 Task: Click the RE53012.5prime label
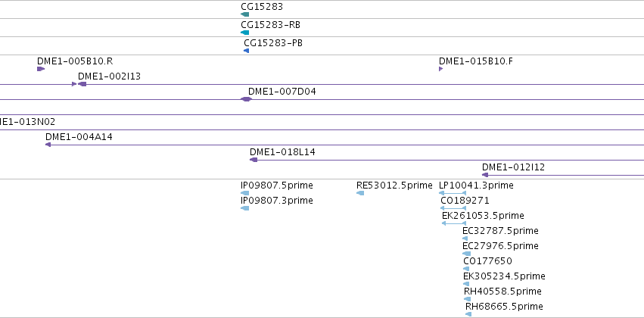pos(394,185)
